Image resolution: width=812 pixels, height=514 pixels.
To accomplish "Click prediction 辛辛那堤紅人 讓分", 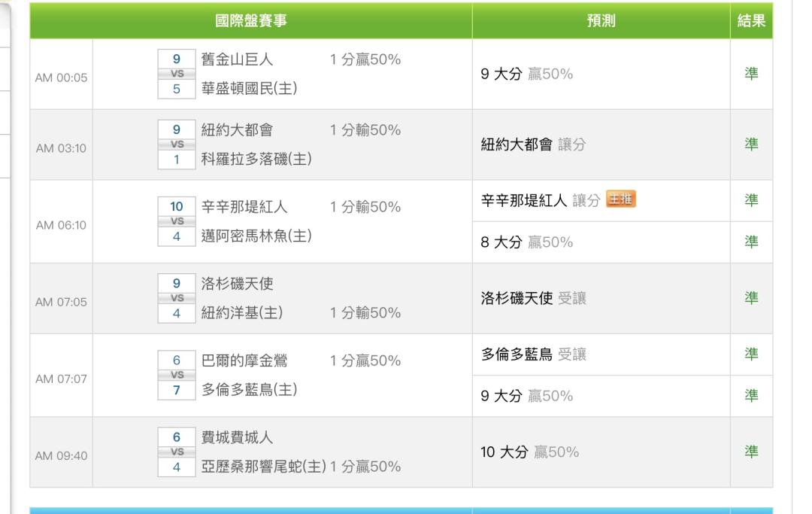I will click(x=540, y=200).
